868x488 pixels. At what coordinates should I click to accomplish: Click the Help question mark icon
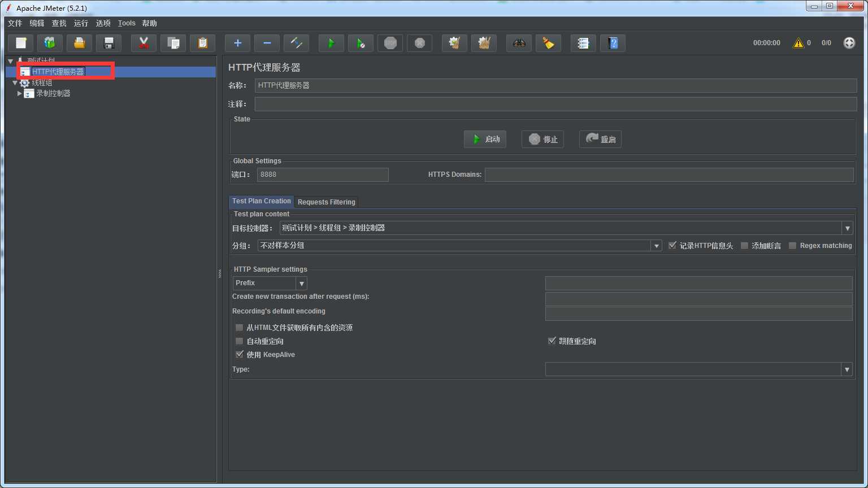(x=613, y=43)
